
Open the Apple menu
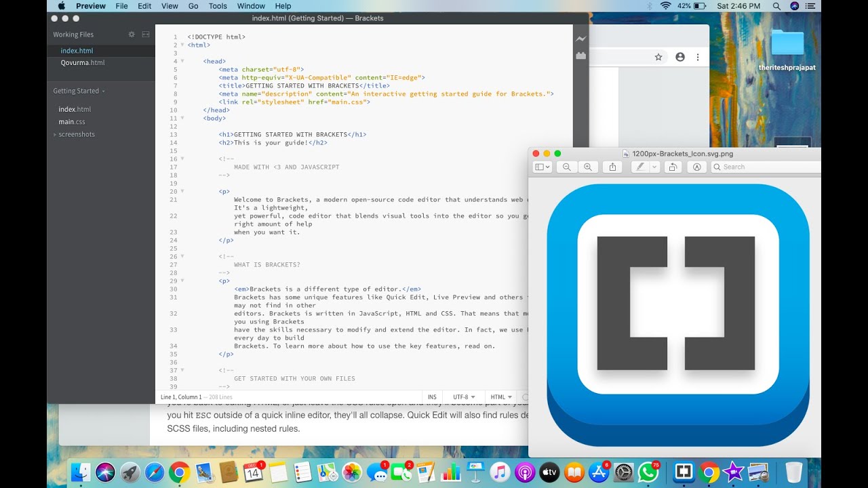[61, 6]
